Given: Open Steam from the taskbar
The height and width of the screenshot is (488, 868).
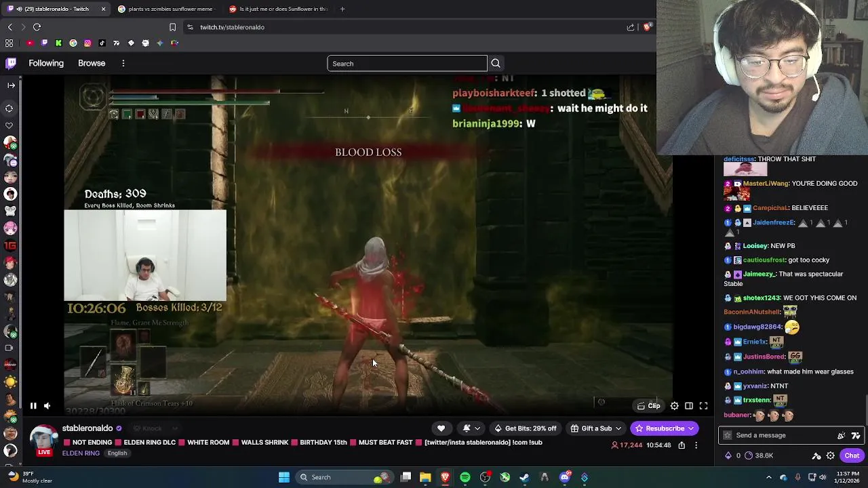Looking at the screenshot, I should [x=524, y=477].
